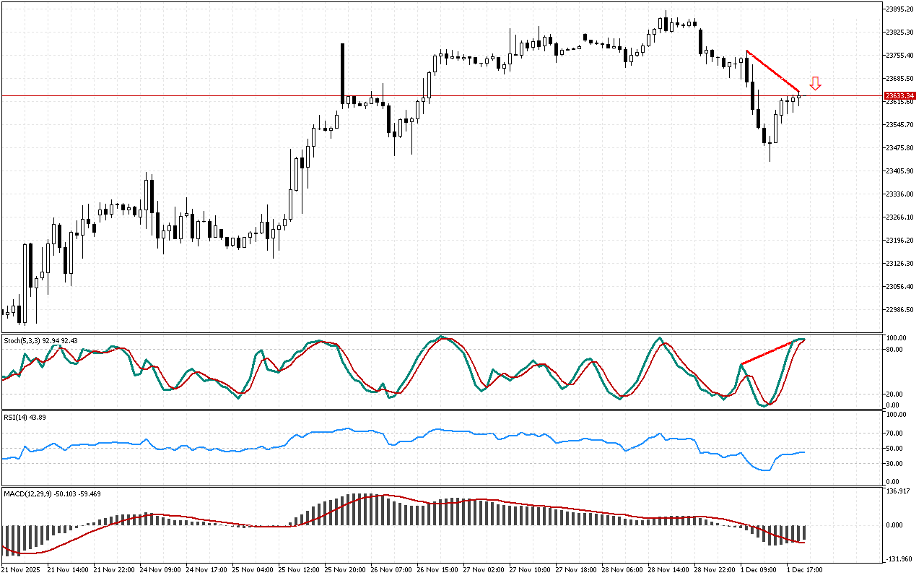Click the 22986.50 price scale label
924x578 pixels.
[899, 310]
